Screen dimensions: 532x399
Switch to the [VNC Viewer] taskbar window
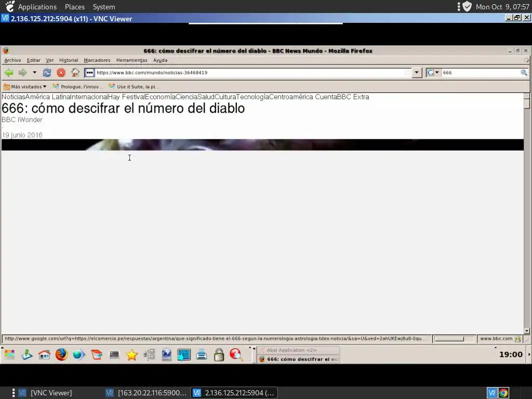click(x=45, y=393)
